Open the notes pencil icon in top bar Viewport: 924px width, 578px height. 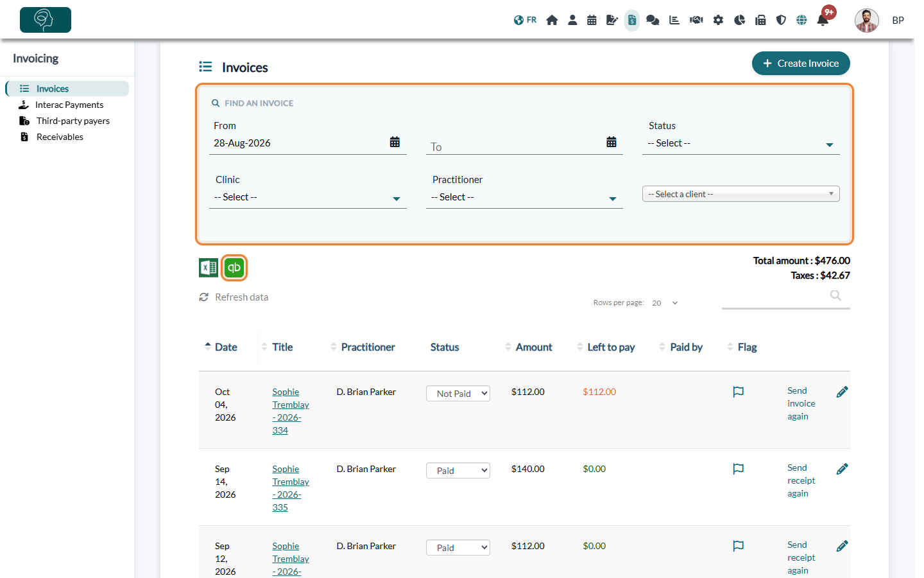[x=612, y=20]
